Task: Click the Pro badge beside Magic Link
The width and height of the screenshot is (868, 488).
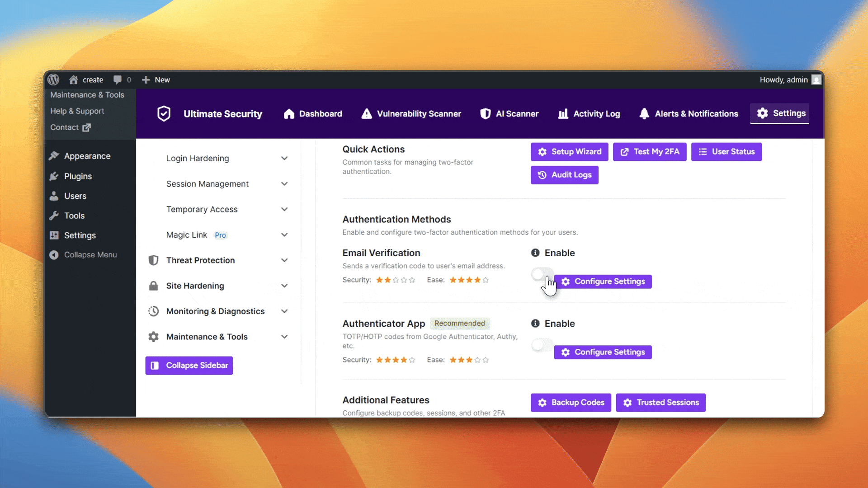Action: tap(221, 235)
